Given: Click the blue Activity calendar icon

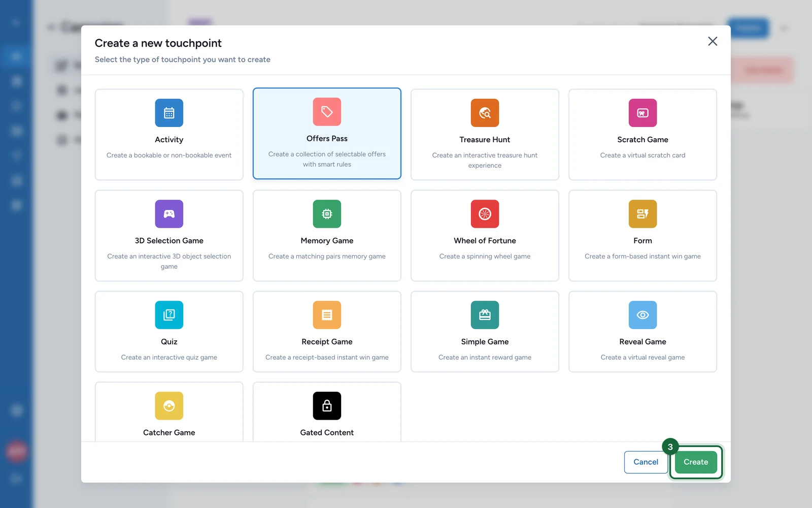Looking at the screenshot, I should click(x=169, y=113).
